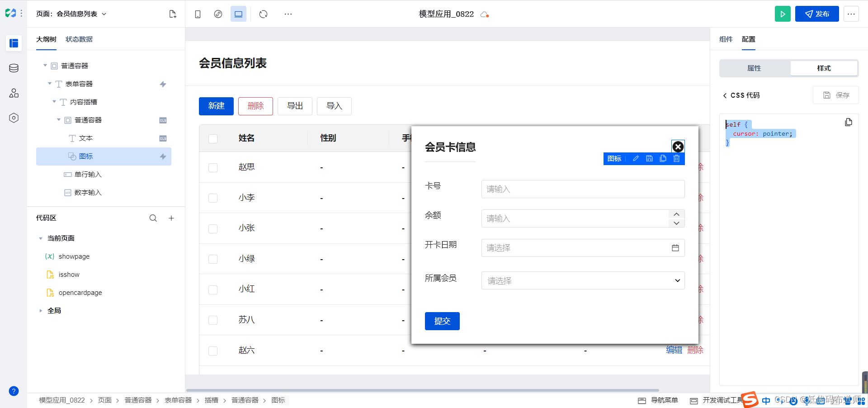
Task: Decrease 余额 value with down stepper
Action: (x=676, y=223)
